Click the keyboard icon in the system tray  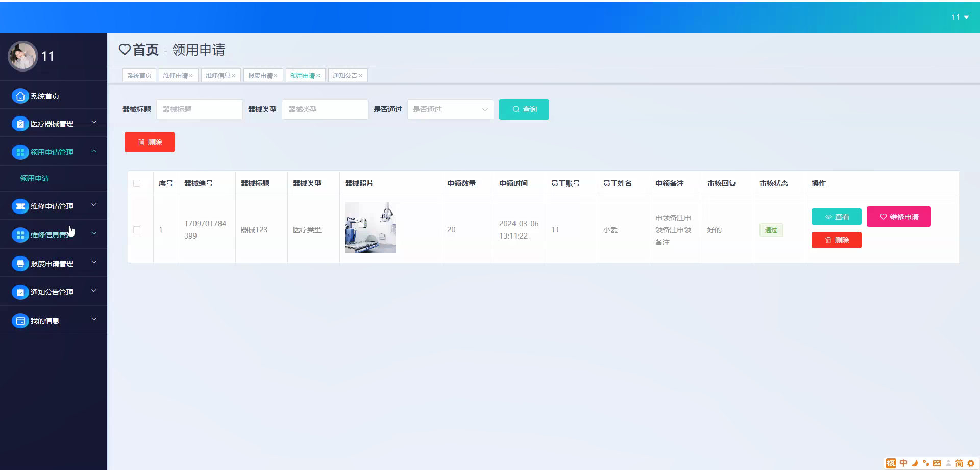[x=938, y=463]
